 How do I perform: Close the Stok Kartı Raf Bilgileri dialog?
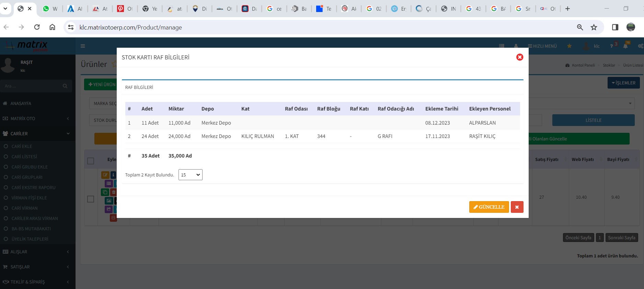coord(519,57)
